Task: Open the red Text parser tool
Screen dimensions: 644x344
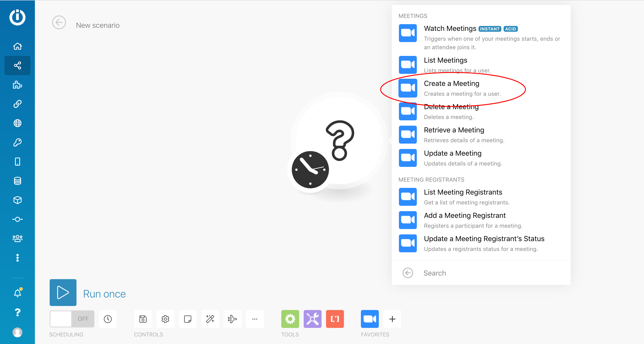Action: (335, 319)
